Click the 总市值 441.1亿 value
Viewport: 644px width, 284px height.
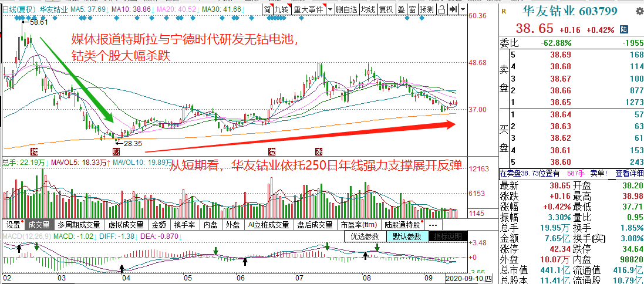[555, 271]
